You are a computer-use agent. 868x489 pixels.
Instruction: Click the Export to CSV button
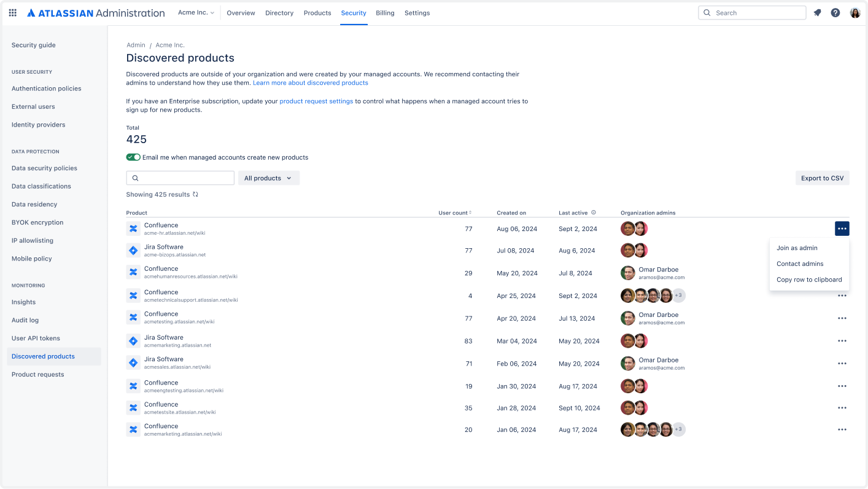pos(822,178)
